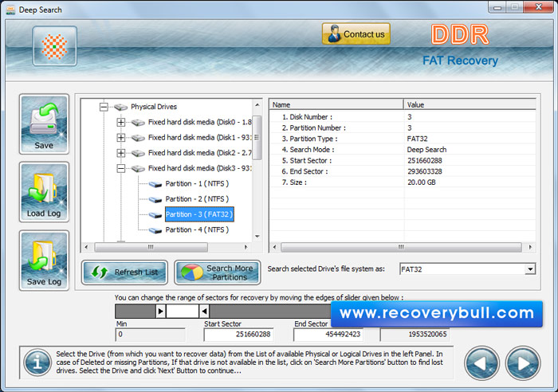Viewport: 558px width, 392px height.
Task: Click the Save drive icon button
Action: (x=44, y=123)
